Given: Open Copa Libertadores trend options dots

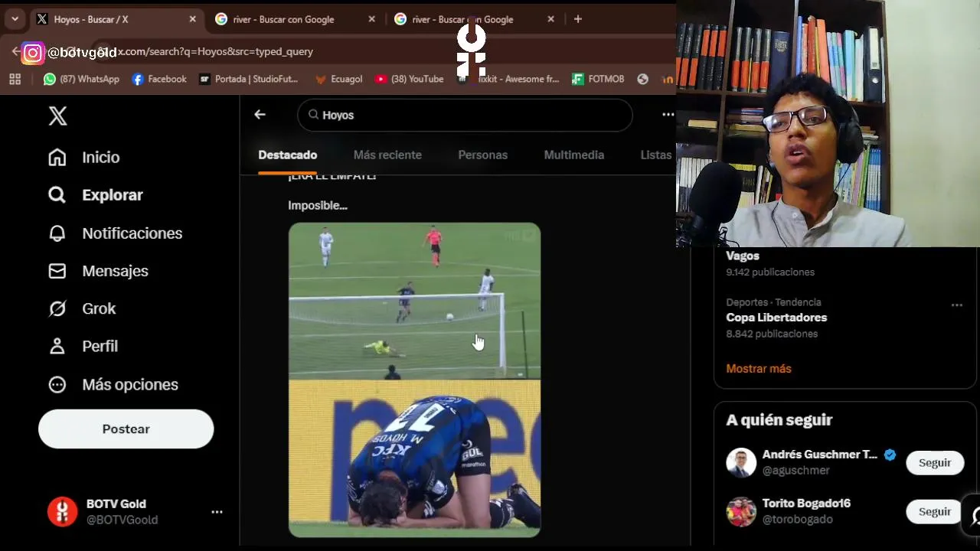Looking at the screenshot, I should (956, 305).
